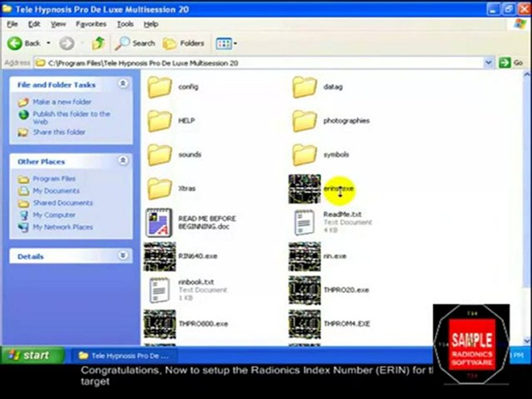This screenshot has height=399, width=532.
Task: Click the Make a new folder link
Action: tap(62, 102)
